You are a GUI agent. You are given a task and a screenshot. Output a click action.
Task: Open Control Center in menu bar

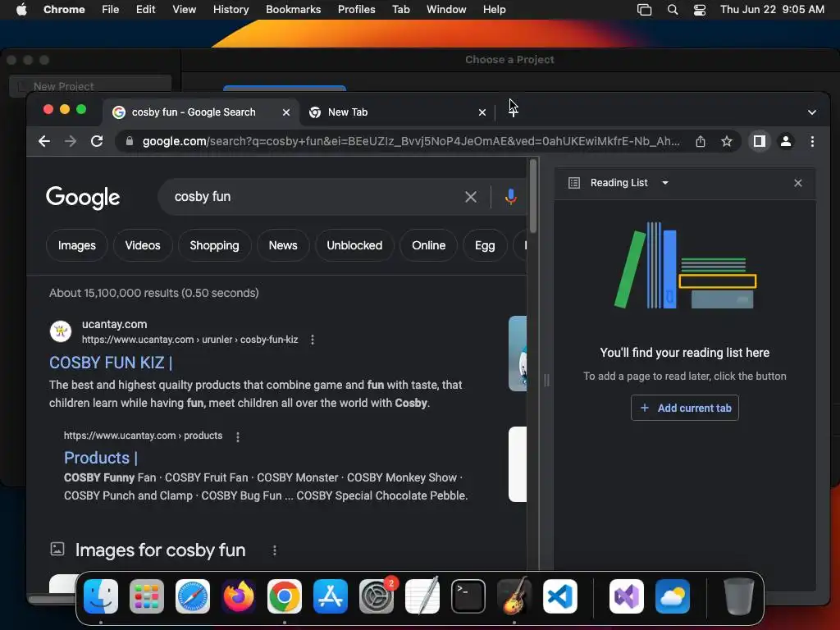point(699,10)
